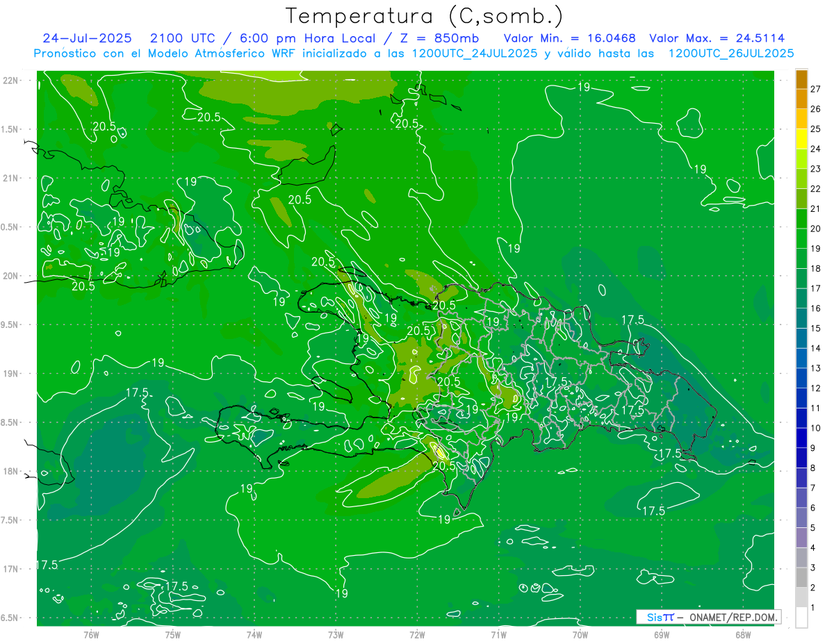Screen dimensions: 834x644
Task: Click the color bar label '25'
Action: tap(816, 129)
